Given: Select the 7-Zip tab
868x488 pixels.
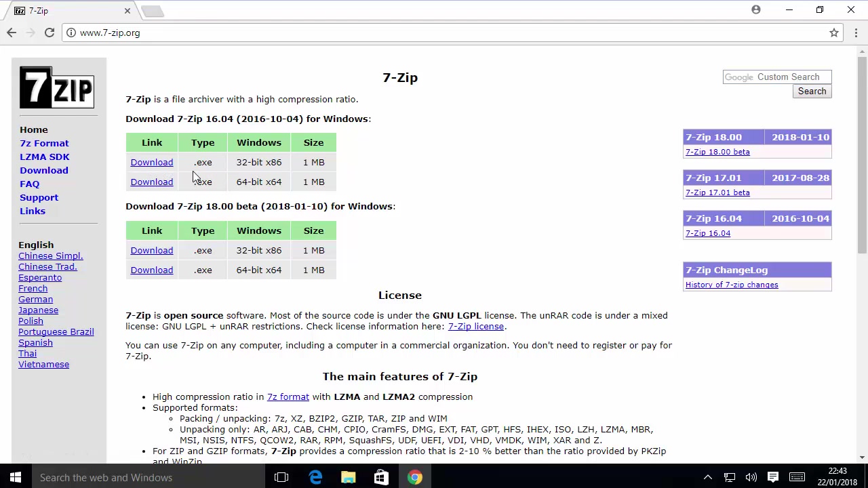Looking at the screenshot, I should click(70, 11).
